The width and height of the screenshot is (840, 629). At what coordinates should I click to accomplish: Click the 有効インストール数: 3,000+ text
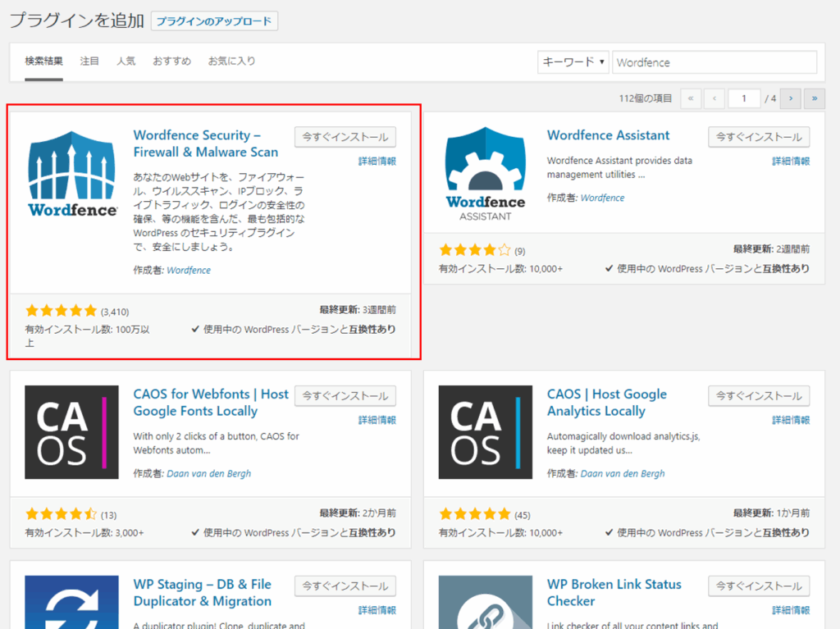click(x=84, y=533)
